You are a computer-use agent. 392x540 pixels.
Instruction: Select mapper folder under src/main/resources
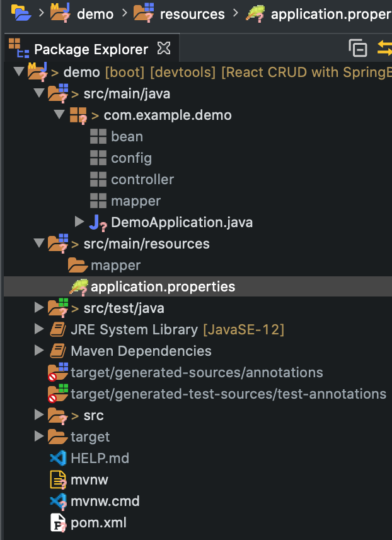(115, 265)
